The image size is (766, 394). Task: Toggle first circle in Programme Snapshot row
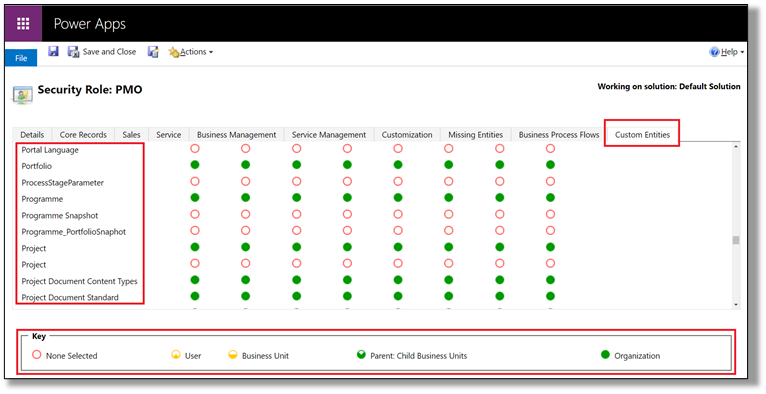coord(195,214)
